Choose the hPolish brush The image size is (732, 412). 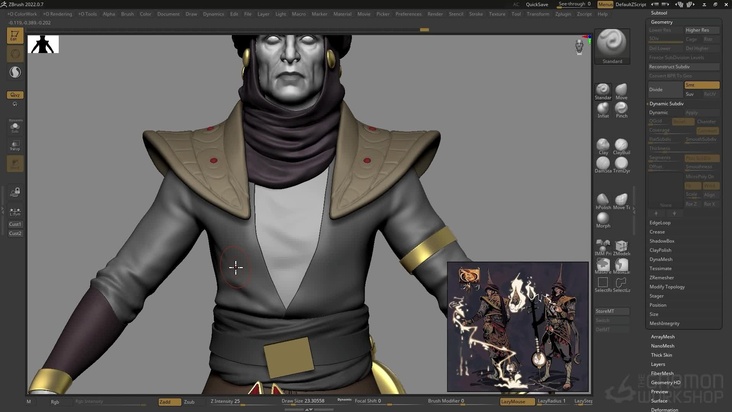pyautogui.click(x=603, y=201)
